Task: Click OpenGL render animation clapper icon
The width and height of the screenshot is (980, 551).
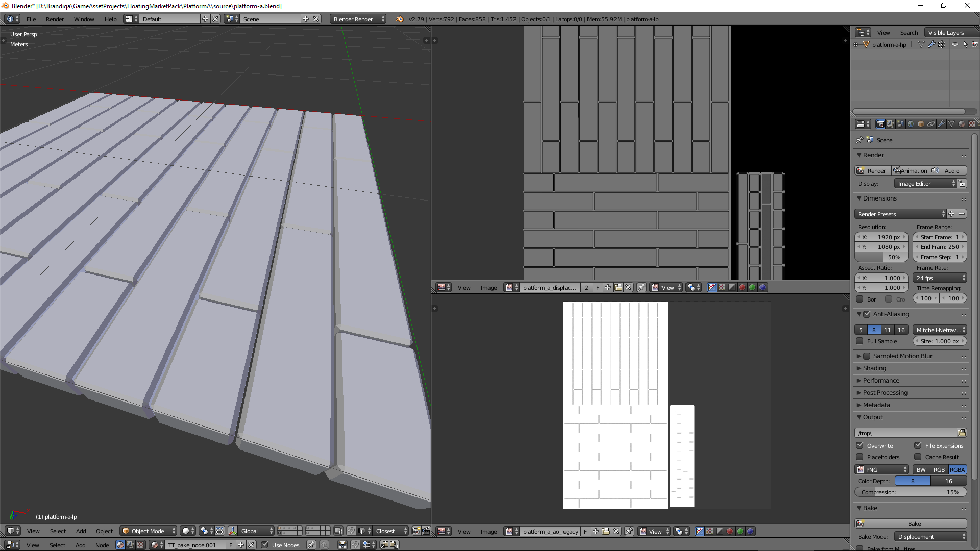Action: tap(426, 531)
